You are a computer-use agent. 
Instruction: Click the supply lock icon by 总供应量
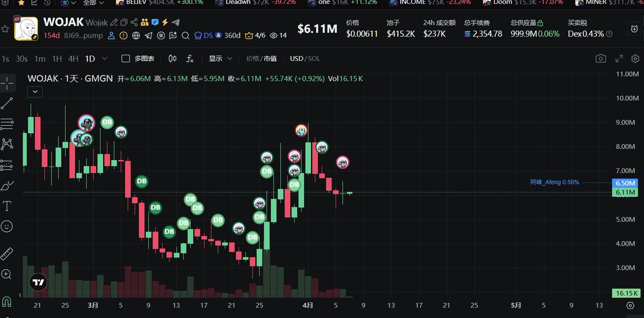click(x=540, y=24)
